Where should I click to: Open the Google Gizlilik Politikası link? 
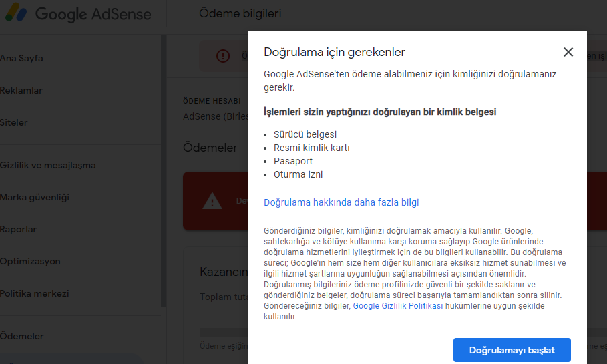click(x=397, y=306)
